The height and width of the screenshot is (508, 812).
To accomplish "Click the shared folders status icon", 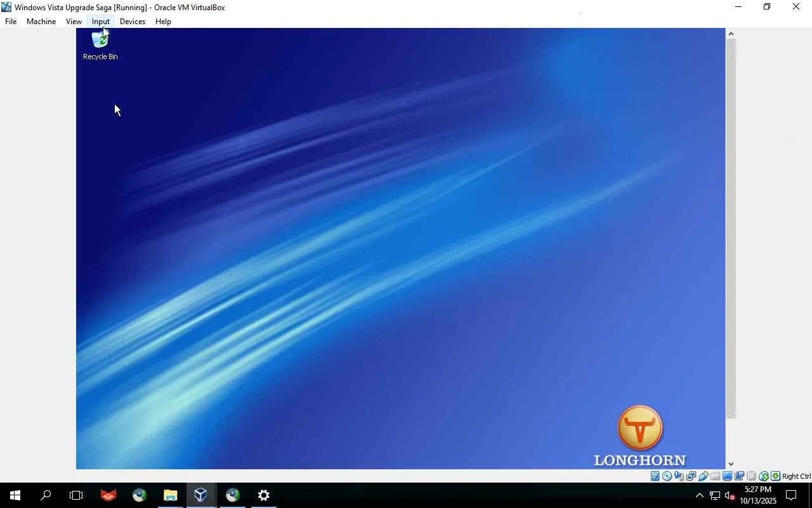I will pos(716,476).
